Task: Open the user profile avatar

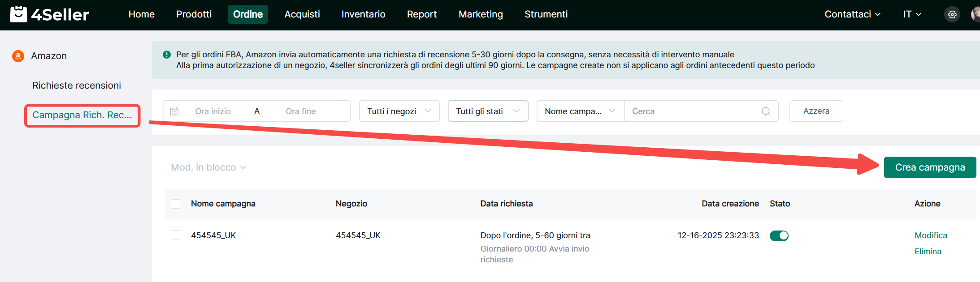Action: coord(976,14)
